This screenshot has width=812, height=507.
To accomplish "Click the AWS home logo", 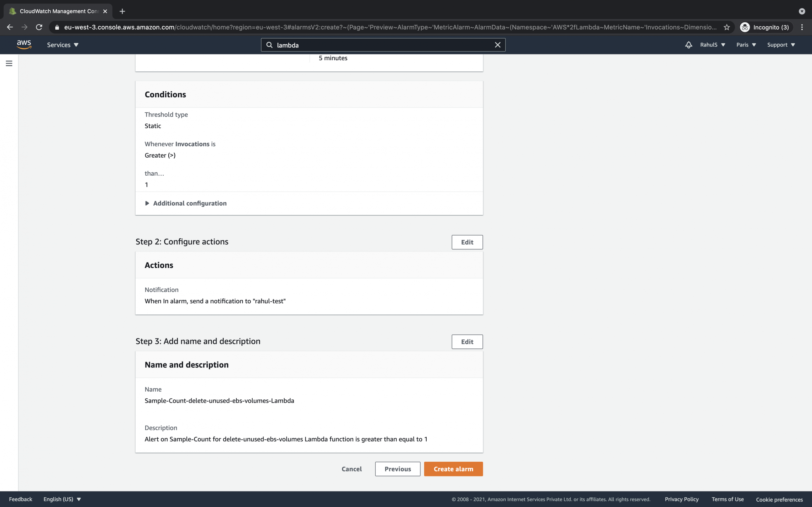I will [x=24, y=45].
